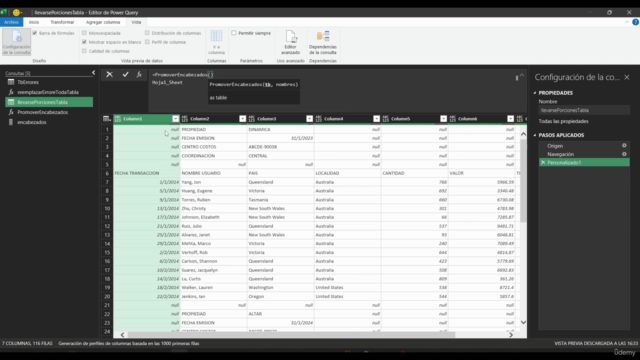Click Todas las propiedades link
This screenshot has width=640, height=360.
click(563, 121)
